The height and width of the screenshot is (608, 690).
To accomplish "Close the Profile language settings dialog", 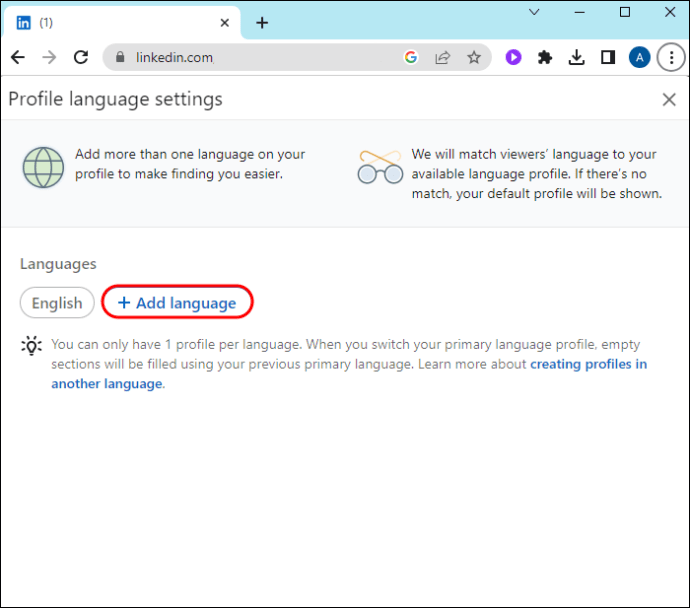I will coord(669,99).
